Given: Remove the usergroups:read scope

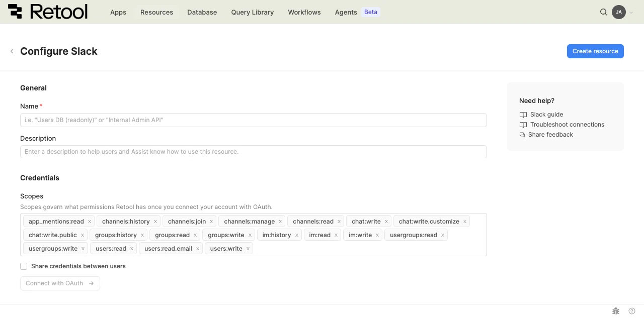Looking at the screenshot, I should click(443, 235).
